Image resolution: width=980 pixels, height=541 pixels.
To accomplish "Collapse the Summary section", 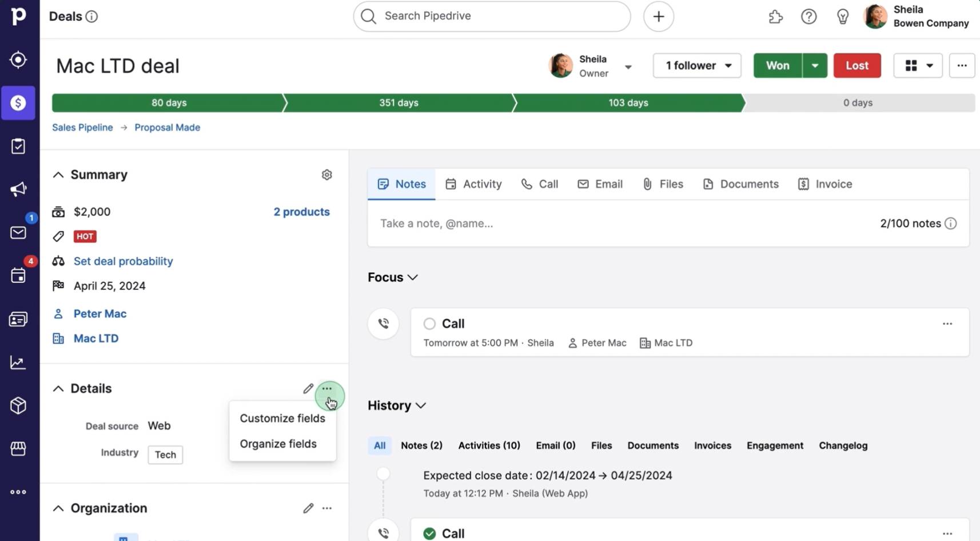I will (58, 174).
